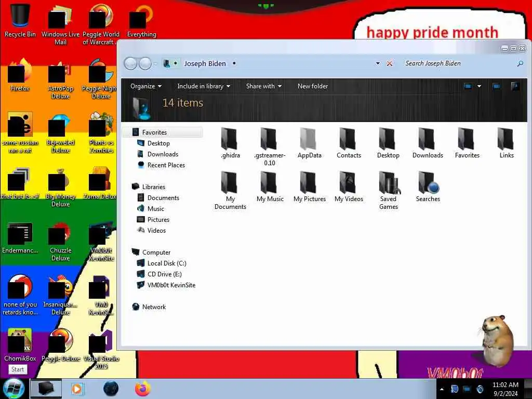
Task: Open Downloads in navigation pane
Action: (163, 154)
